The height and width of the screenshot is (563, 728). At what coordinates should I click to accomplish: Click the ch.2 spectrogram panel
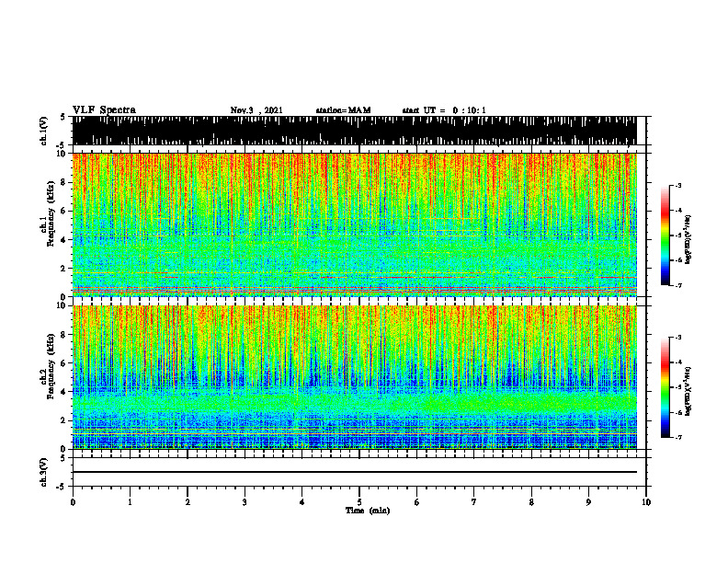point(355,377)
